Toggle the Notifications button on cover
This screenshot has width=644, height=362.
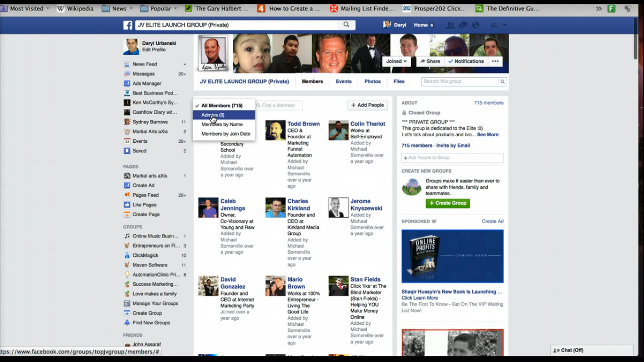[x=466, y=61]
